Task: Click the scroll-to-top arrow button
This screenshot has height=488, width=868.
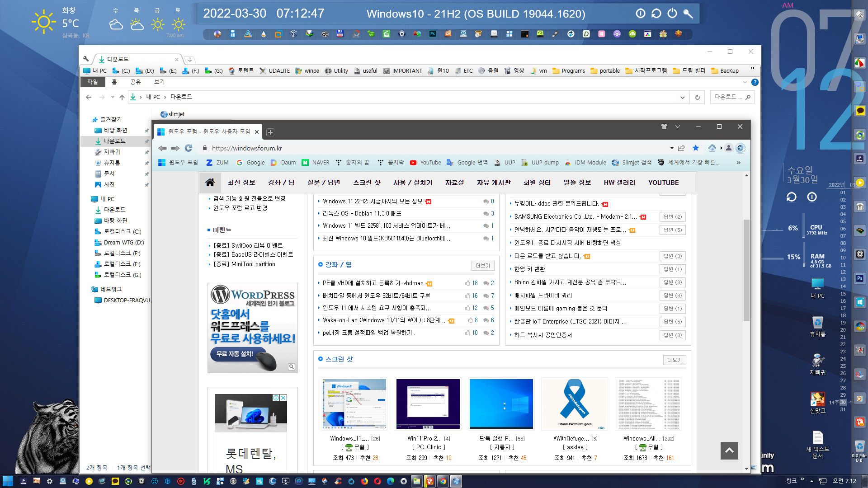Action: click(x=729, y=450)
